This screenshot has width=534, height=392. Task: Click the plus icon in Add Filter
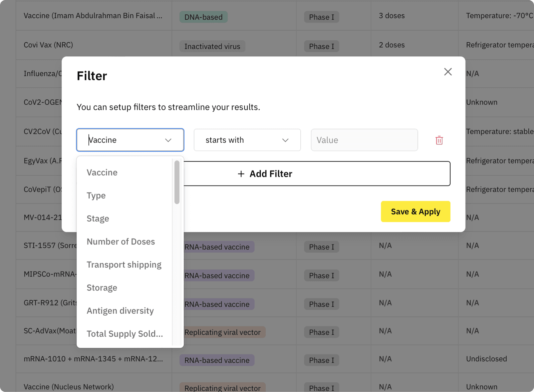241,174
